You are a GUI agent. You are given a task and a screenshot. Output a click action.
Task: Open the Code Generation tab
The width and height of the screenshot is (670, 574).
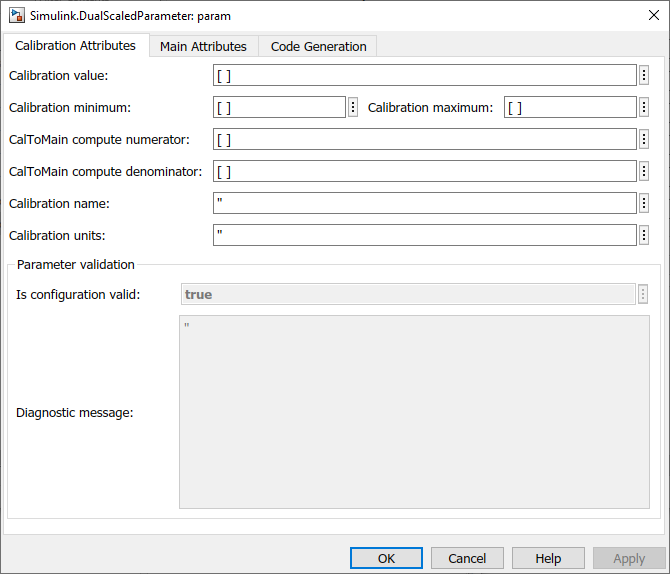(x=318, y=46)
